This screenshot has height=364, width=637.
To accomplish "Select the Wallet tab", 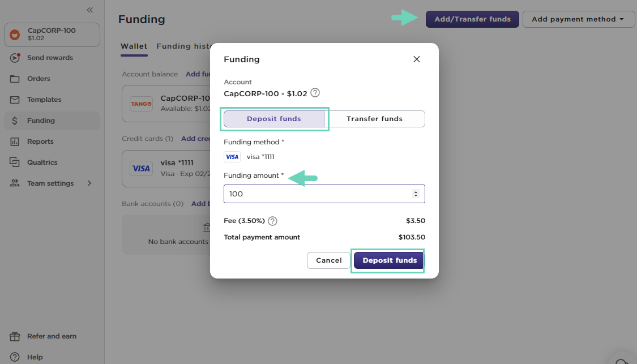I will (x=134, y=46).
